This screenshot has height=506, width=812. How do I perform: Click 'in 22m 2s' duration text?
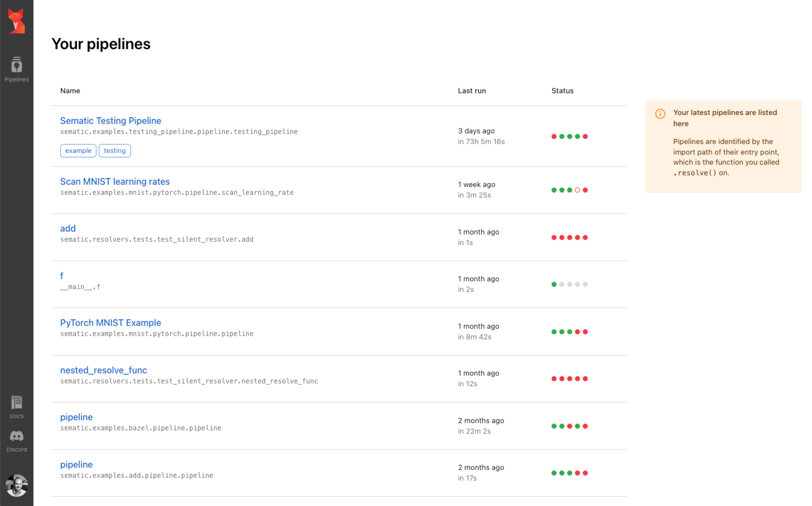pyautogui.click(x=474, y=431)
